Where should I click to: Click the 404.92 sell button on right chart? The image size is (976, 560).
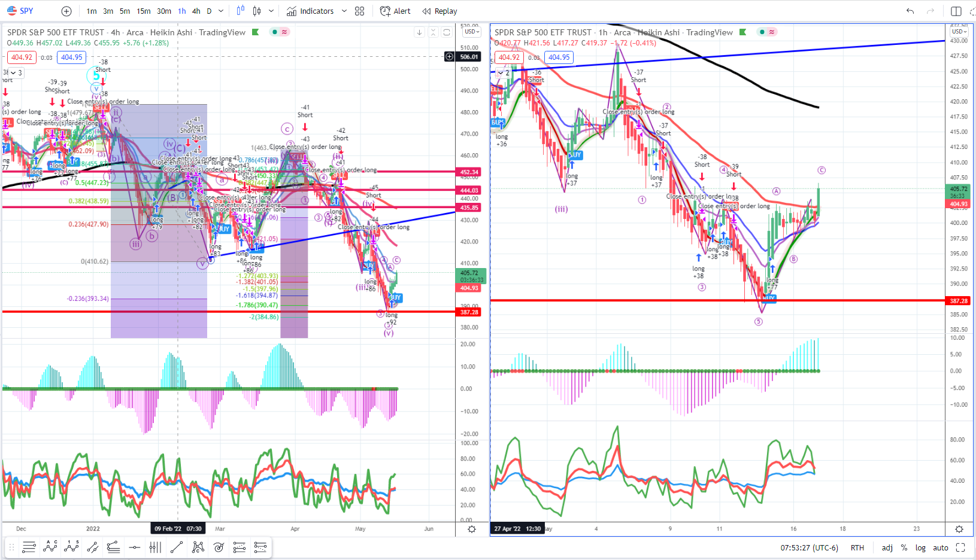[509, 57]
